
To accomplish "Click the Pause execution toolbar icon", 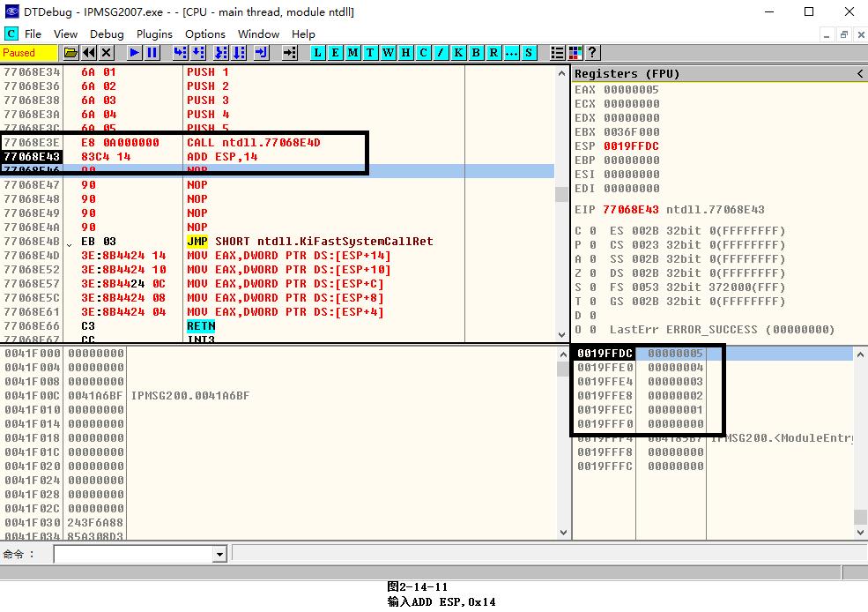I will (x=152, y=53).
